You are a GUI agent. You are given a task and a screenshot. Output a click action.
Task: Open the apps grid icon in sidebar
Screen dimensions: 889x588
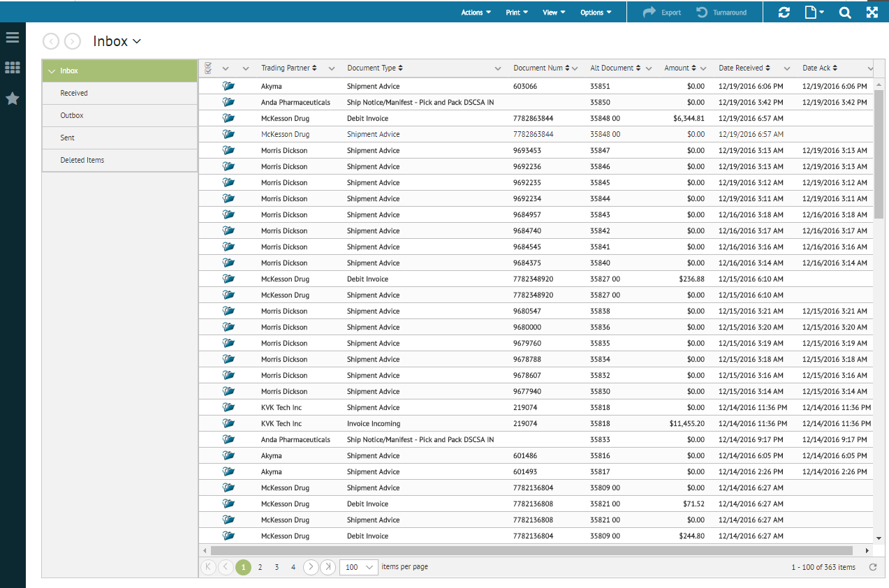pyautogui.click(x=13, y=68)
